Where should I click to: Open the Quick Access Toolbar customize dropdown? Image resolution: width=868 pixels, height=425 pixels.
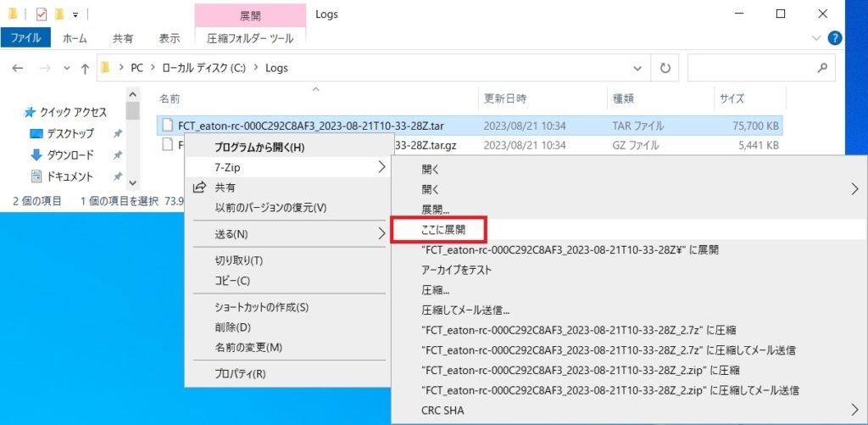coord(75,14)
